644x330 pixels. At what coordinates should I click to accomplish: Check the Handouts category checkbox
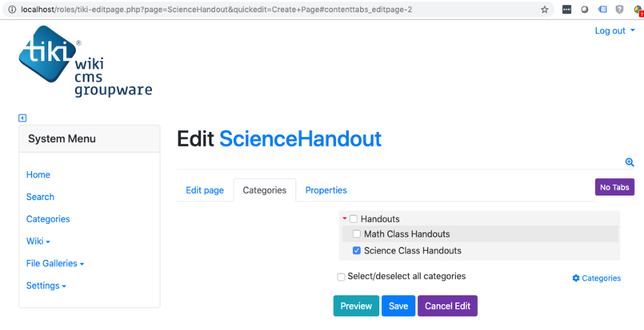tap(353, 219)
